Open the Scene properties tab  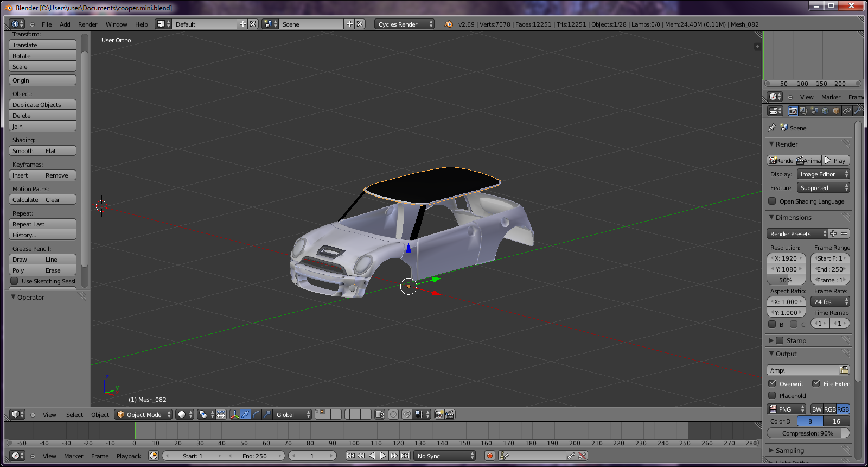[x=814, y=111]
